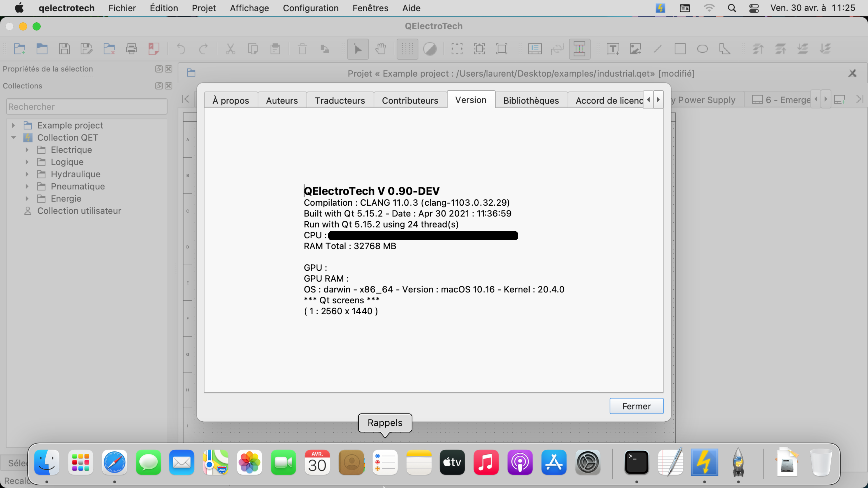Select the polyline drawing tool
The height and width of the screenshot is (488, 868).
pyautogui.click(x=725, y=49)
